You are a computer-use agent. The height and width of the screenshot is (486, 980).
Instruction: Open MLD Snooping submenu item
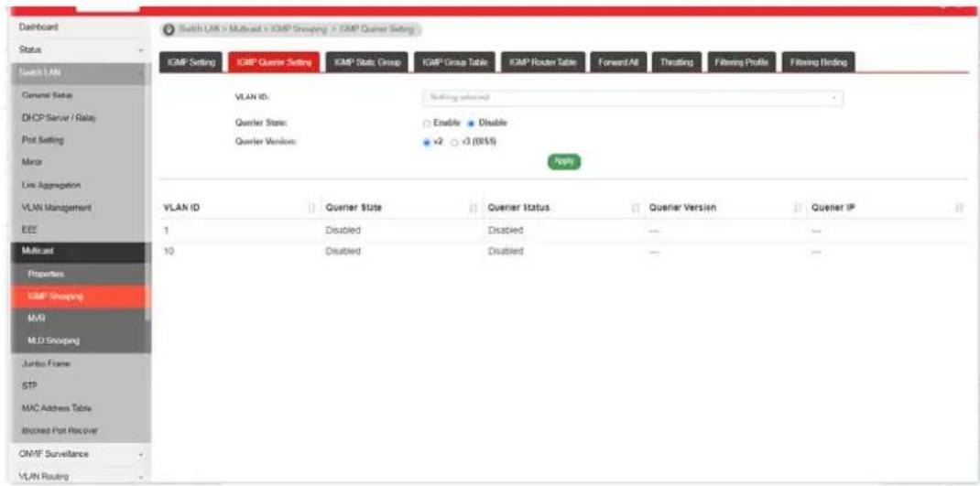click(78, 341)
